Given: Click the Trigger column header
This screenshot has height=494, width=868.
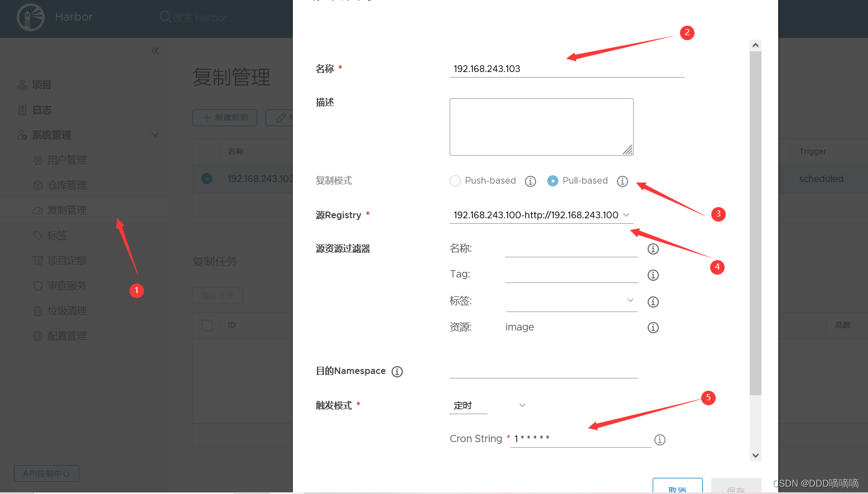Looking at the screenshot, I should point(813,151).
